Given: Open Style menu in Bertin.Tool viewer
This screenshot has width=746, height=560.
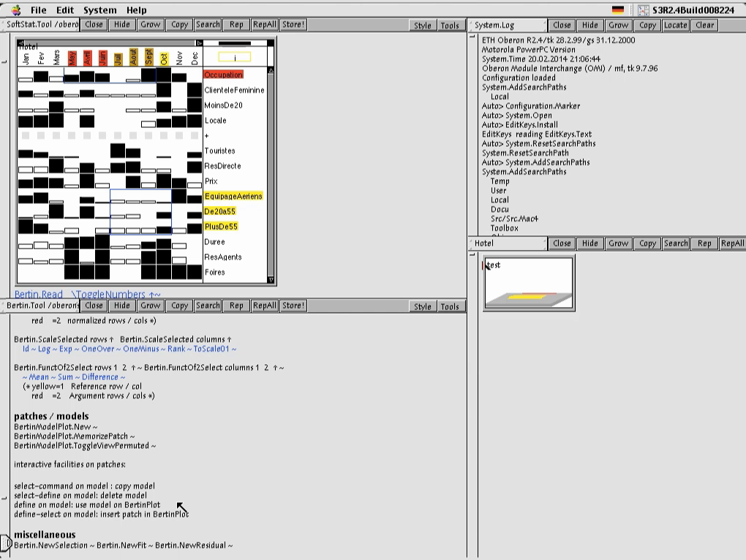Looking at the screenshot, I should 423,306.
